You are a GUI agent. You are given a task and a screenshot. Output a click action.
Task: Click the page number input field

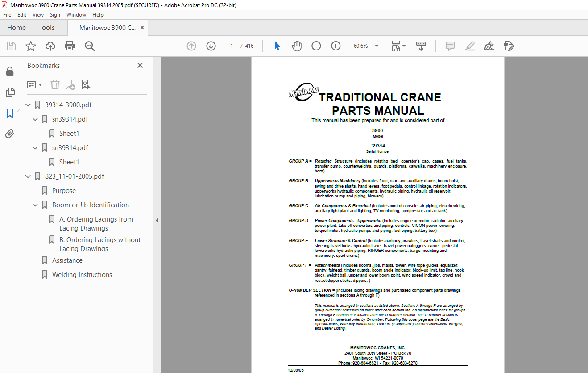[x=231, y=46]
